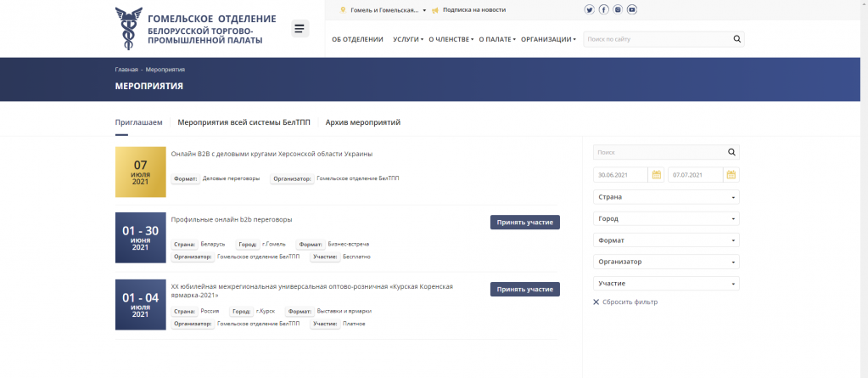868x378 pixels.
Task: Expand the Участие filter dropdown
Action: coord(666,283)
